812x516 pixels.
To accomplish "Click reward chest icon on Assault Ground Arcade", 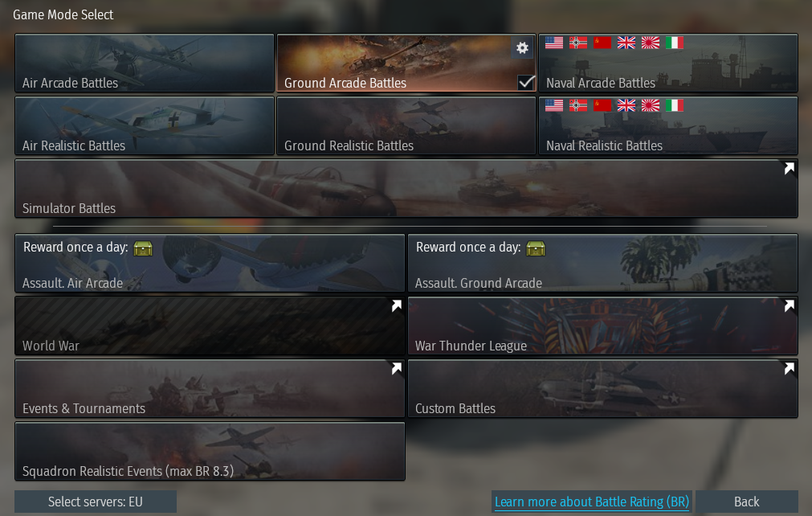I will [x=536, y=248].
